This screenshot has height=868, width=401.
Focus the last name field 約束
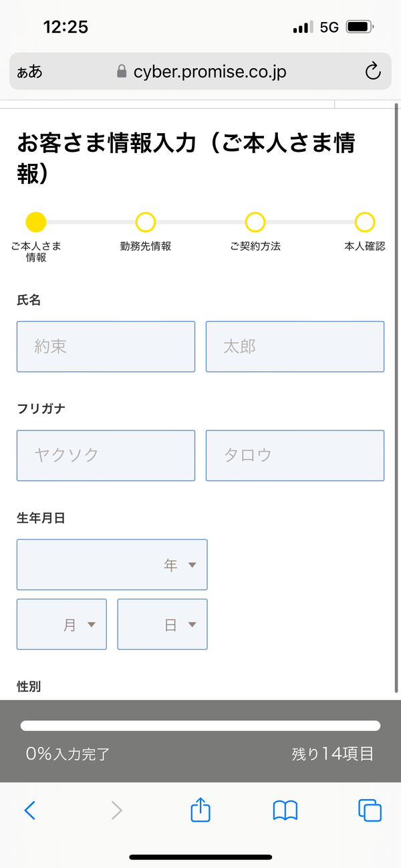point(106,346)
